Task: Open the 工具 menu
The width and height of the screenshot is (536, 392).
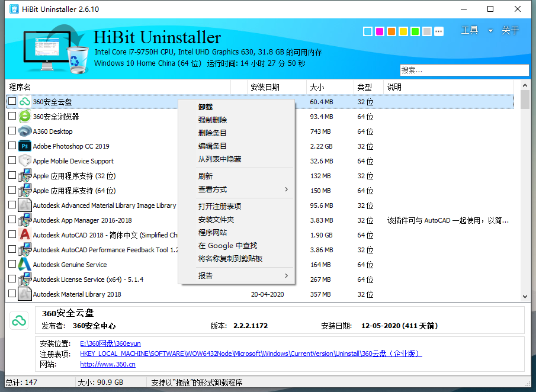Action: 470,30
